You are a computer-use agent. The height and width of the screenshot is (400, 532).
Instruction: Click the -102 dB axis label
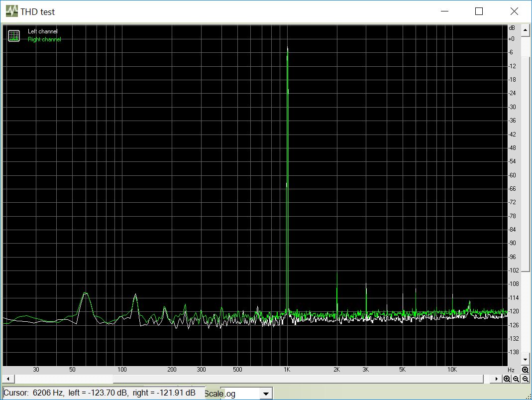(514, 270)
